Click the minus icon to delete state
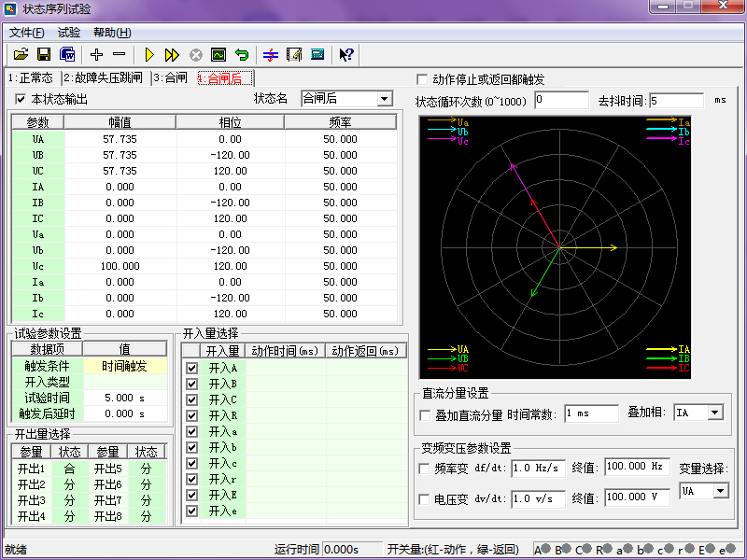 coord(119,55)
